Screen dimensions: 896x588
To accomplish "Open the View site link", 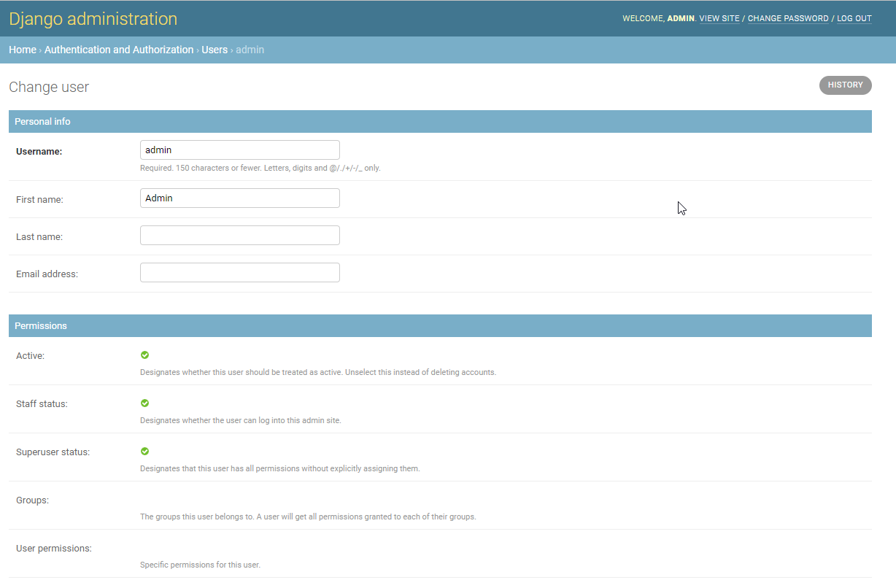I will (719, 19).
